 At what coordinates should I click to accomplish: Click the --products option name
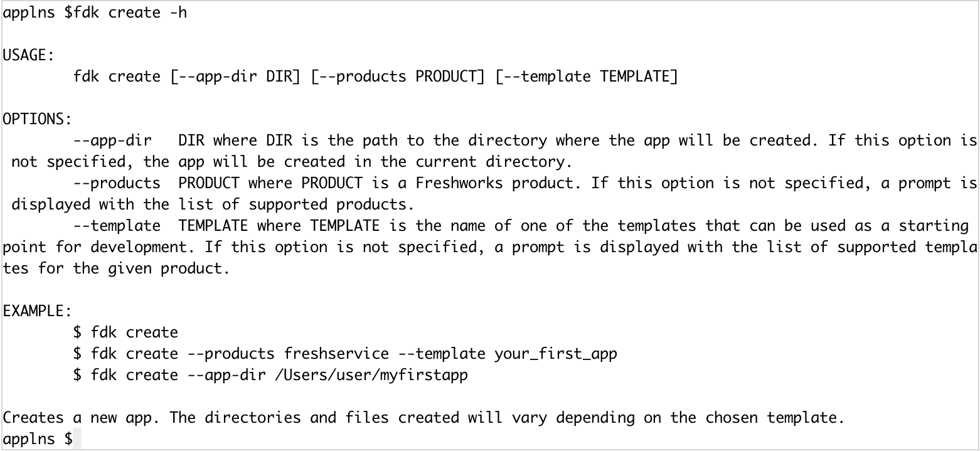pyautogui.click(x=117, y=183)
